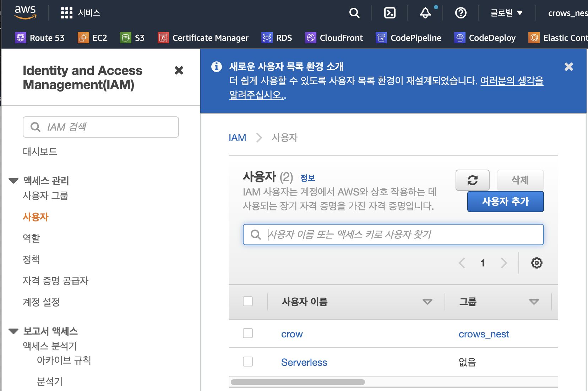
Task: Select 사용자 in the sidebar
Action: coord(36,217)
